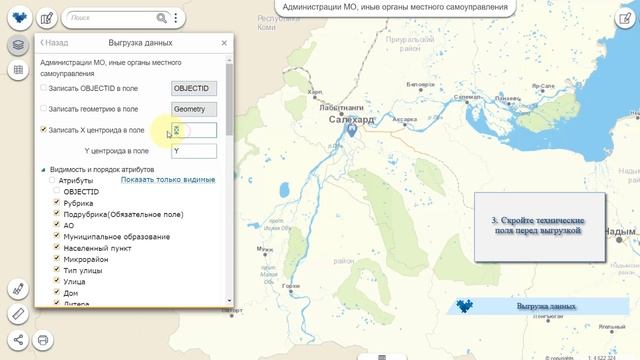Viewport: 640px width, 360px height.
Task: Click the Аксарка settlement label
Action: click(404, 119)
